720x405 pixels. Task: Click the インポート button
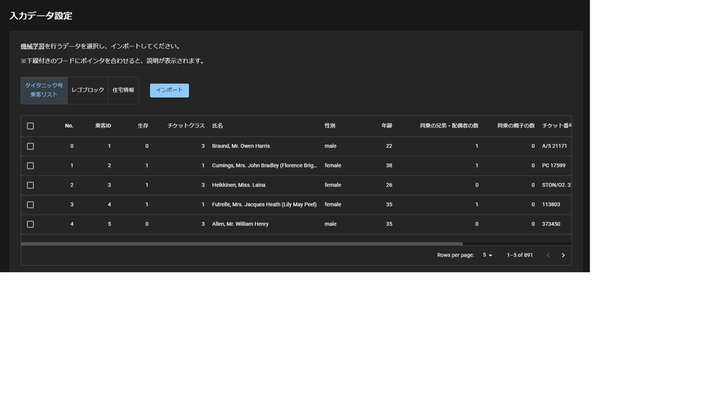169,90
